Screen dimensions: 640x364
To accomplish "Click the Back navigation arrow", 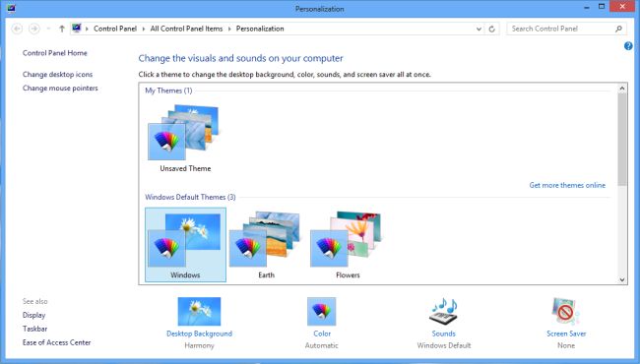I will coord(17,29).
